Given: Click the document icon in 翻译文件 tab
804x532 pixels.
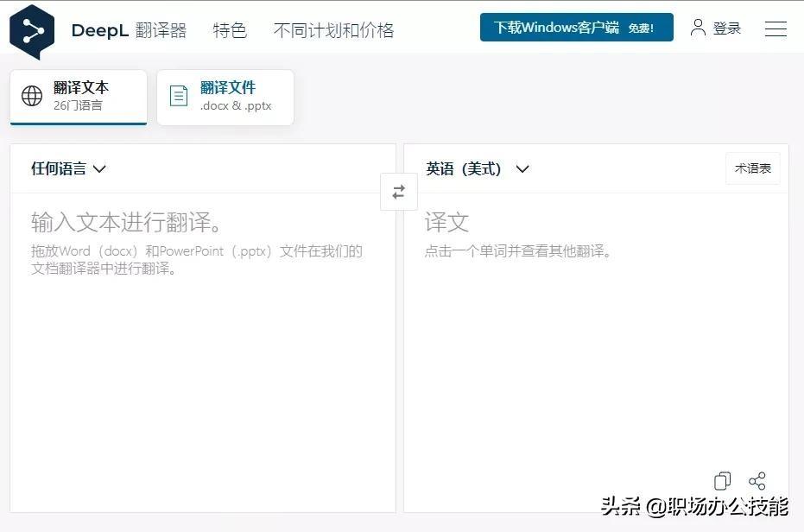Looking at the screenshot, I should [x=179, y=96].
